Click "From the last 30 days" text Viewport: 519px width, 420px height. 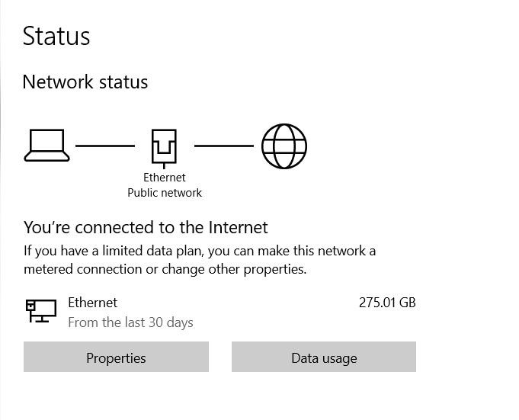coord(130,322)
